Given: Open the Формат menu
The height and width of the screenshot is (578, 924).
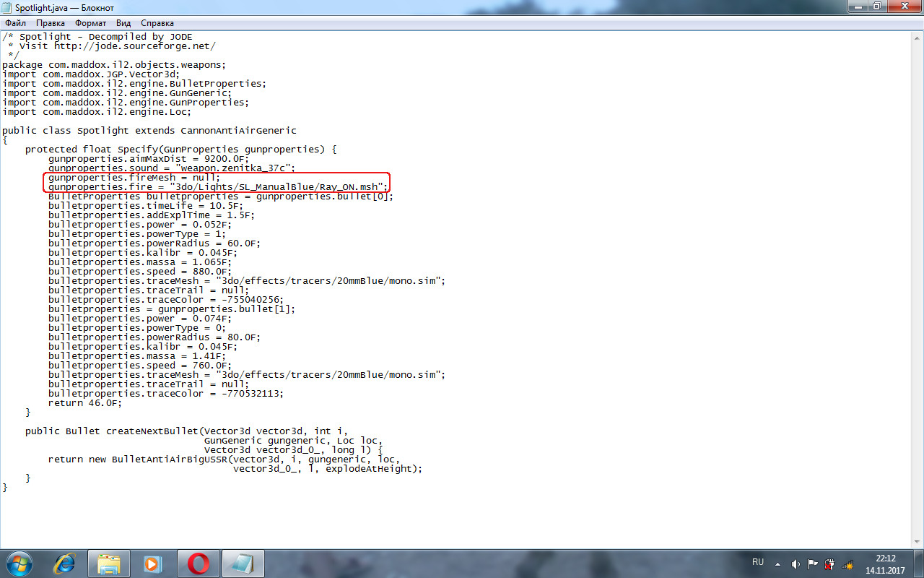Looking at the screenshot, I should 91,23.
